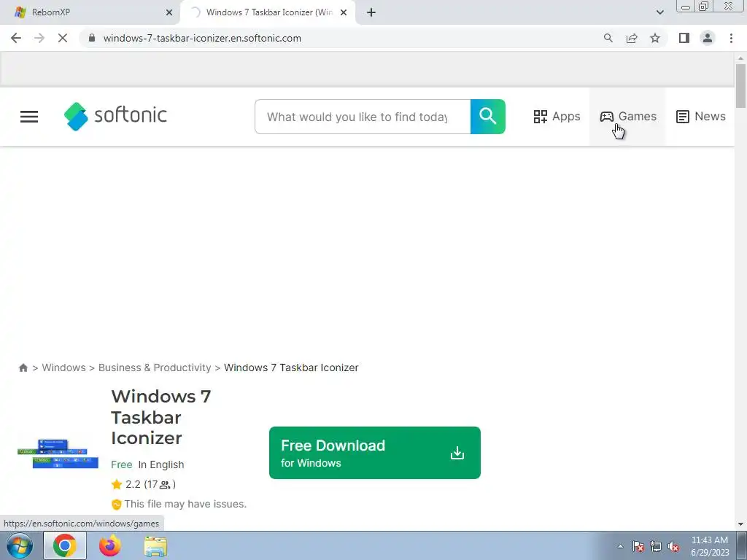This screenshot has width=747, height=560.
Task: Open the Windows Start menu
Action: [x=19, y=546]
